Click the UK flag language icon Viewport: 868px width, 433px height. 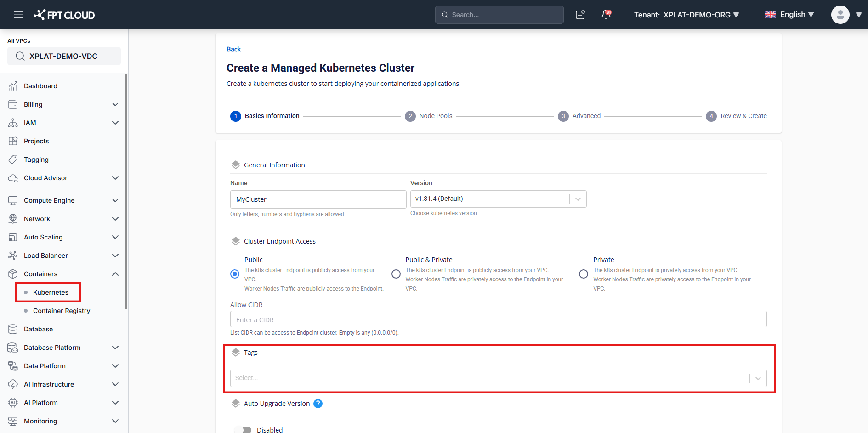770,15
